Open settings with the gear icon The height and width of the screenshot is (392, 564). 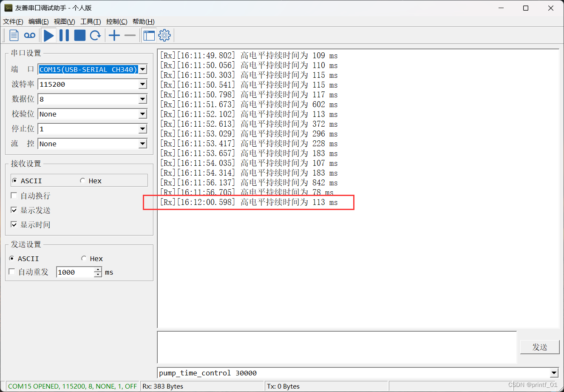pyautogui.click(x=164, y=35)
